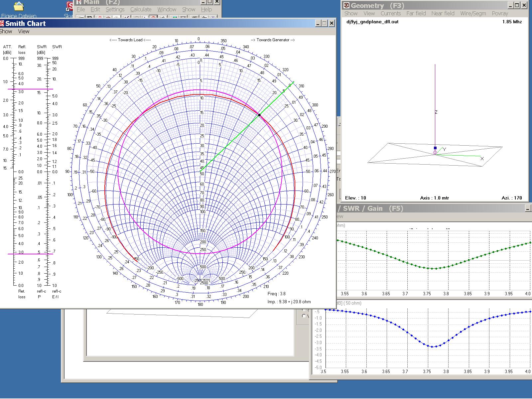Open the Calculate menu in Main window
The width and height of the screenshot is (532, 399).
pos(141,10)
